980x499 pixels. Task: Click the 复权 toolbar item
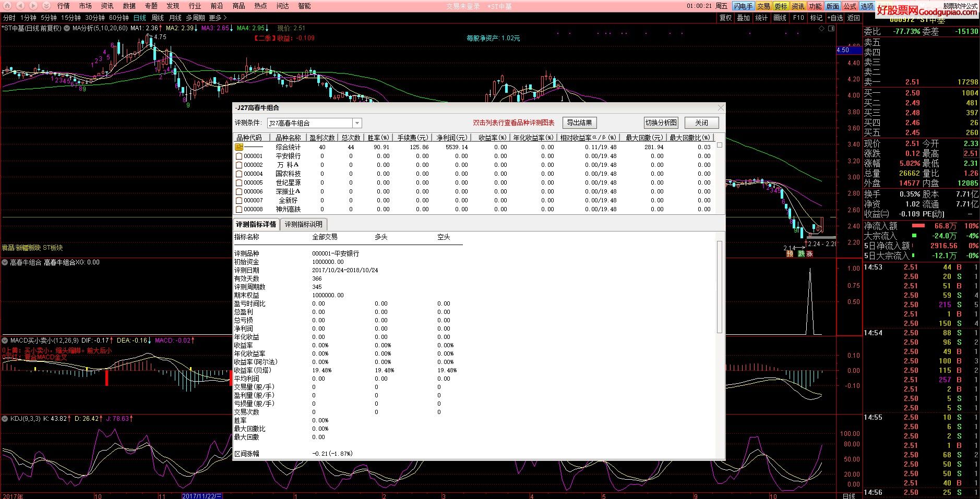[x=725, y=18]
